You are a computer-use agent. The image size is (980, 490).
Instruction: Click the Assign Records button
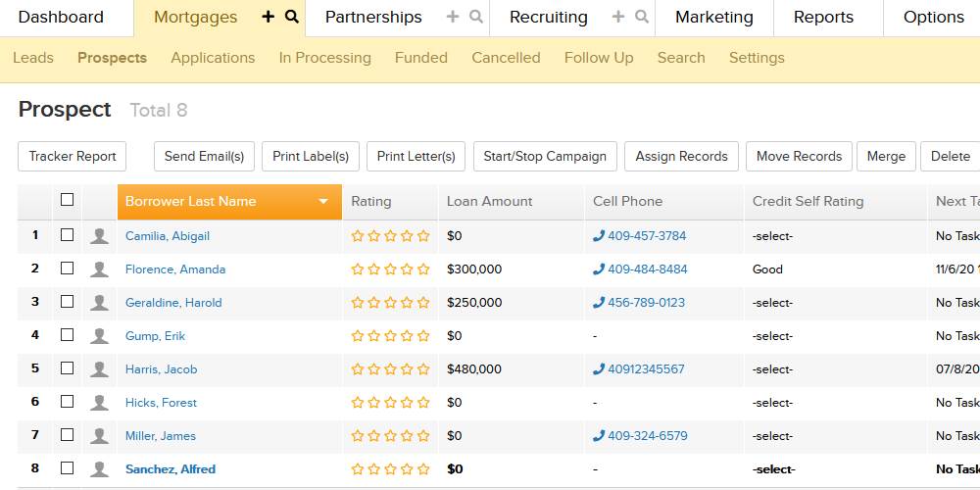pos(681,156)
